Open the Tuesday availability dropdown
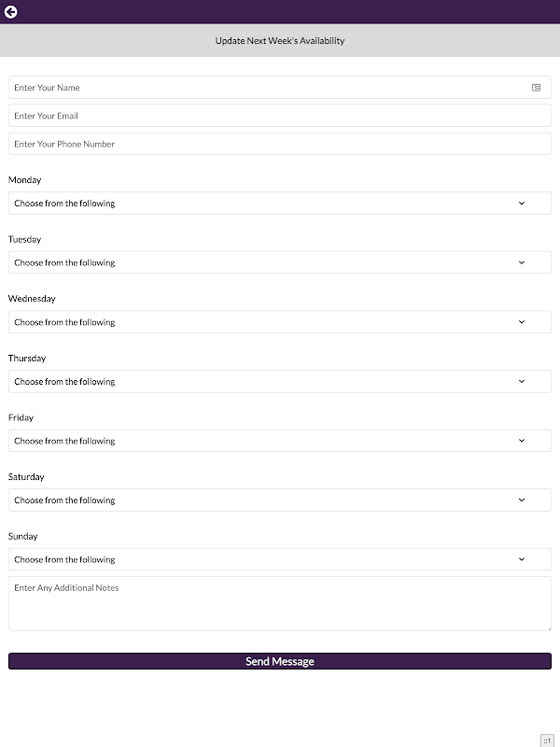The width and height of the screenshot is (560, 747). click(280, 262)
